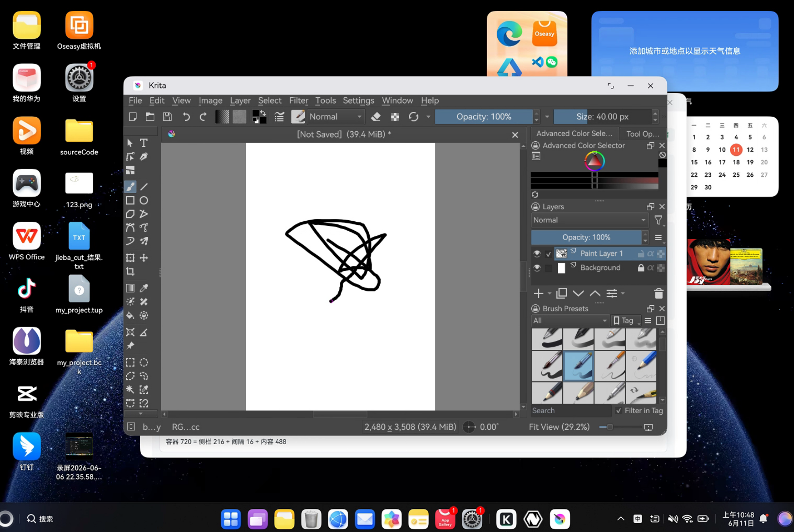Undo the last action
Image resolution: width=794 pixels, height=532 pixels.
[x=186, y=117]
